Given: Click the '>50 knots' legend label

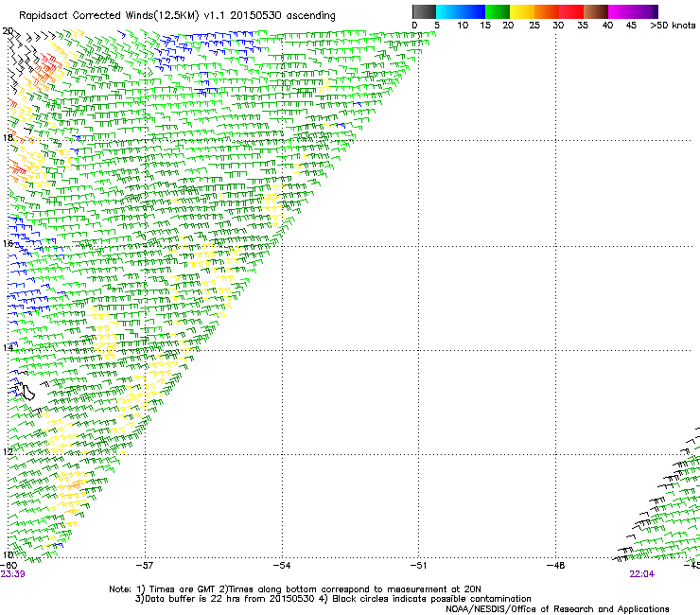Looking at the screenshot, I should pyautogui.click(x=673, y=26).
